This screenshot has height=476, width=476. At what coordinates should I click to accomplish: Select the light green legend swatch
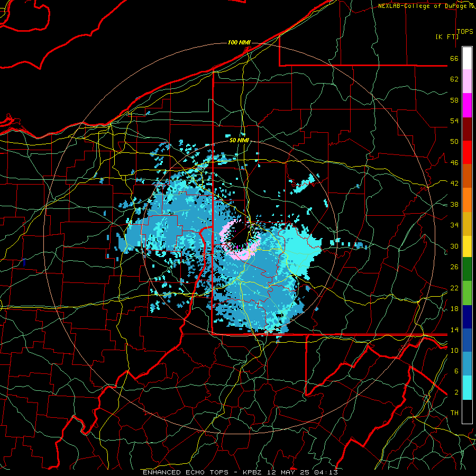[467, 293]
